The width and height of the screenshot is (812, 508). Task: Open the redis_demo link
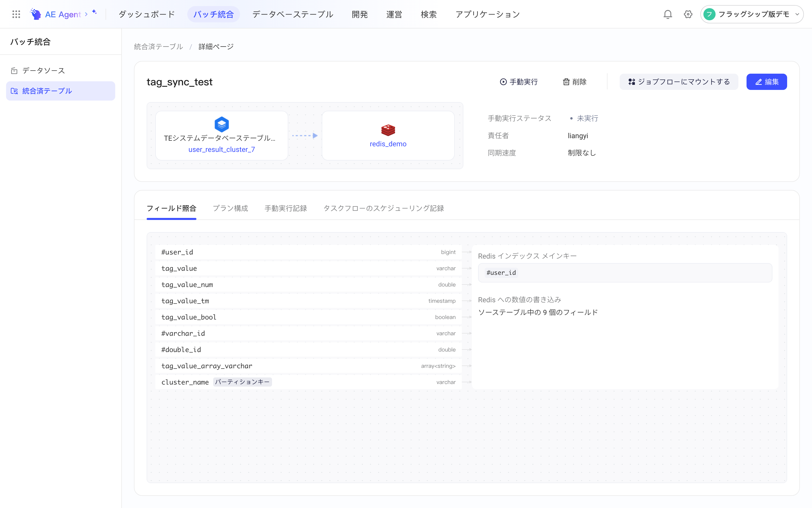click(388, 144)
